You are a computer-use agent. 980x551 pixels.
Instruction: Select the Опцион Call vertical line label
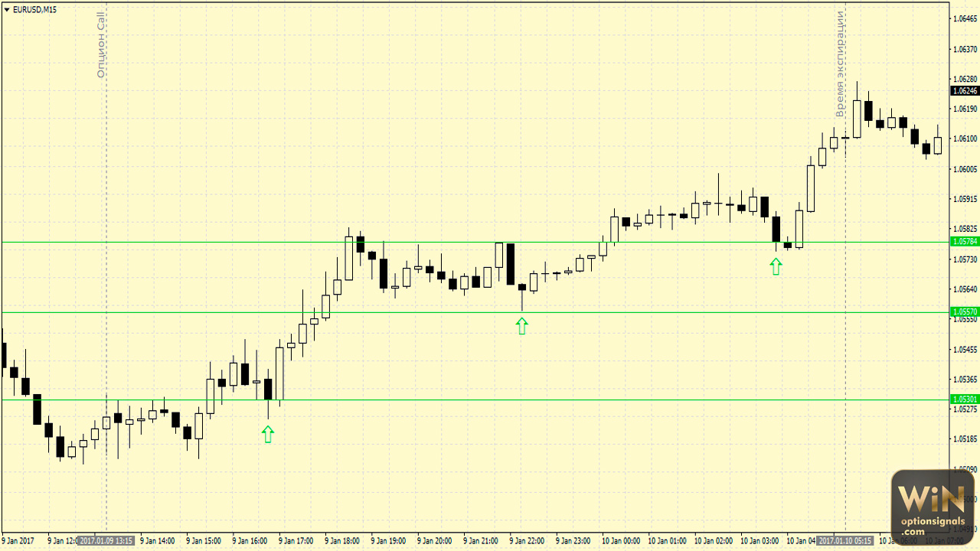pos(101,44)
